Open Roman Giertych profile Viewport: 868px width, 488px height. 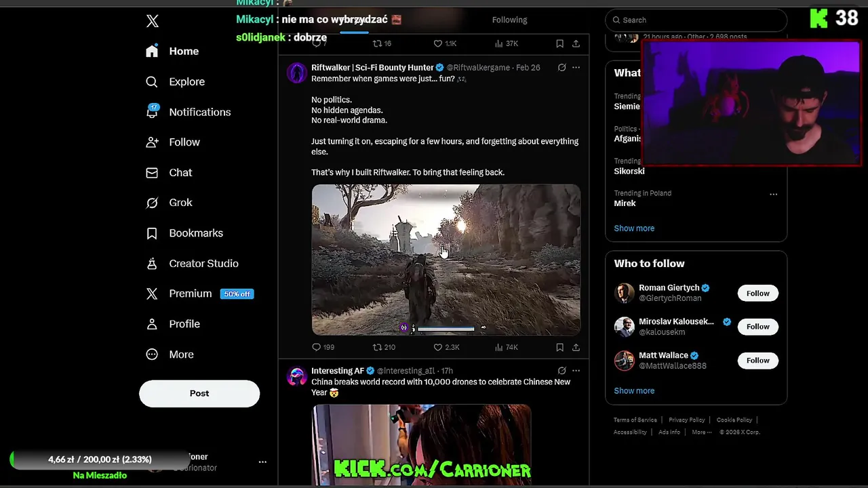tap(669, 288)
